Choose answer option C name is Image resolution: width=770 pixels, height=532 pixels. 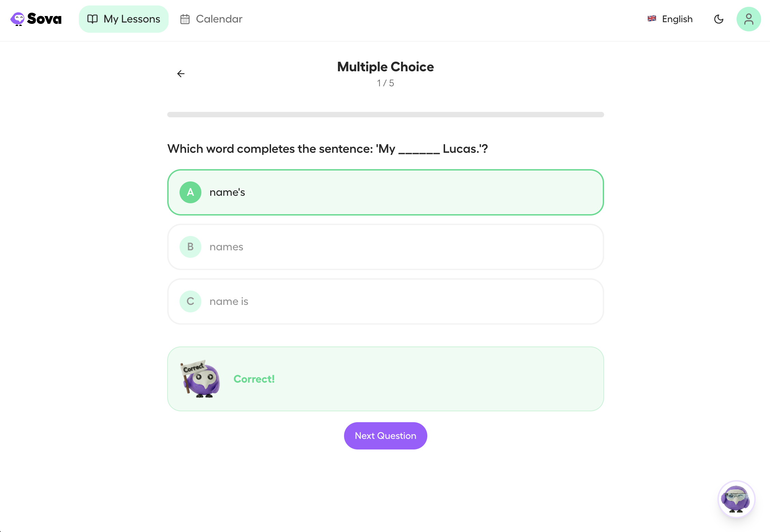[x=385, y=301]
